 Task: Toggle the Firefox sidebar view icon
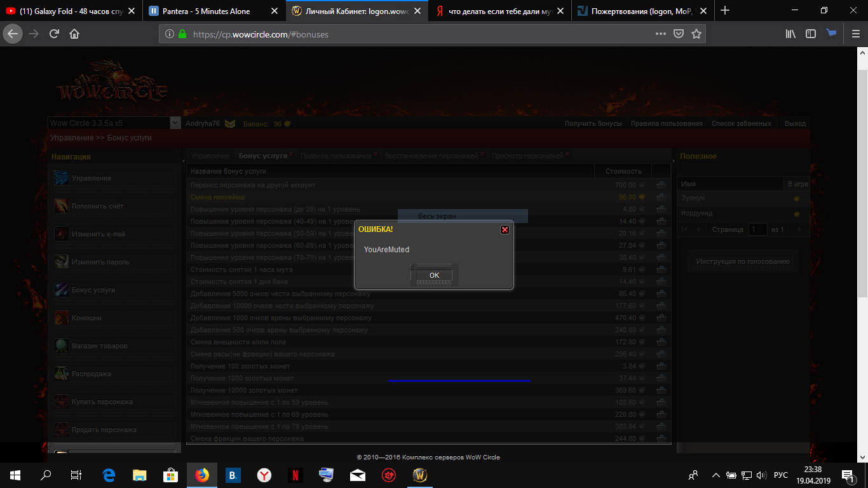pyautogui.click(x=810, y=34)
